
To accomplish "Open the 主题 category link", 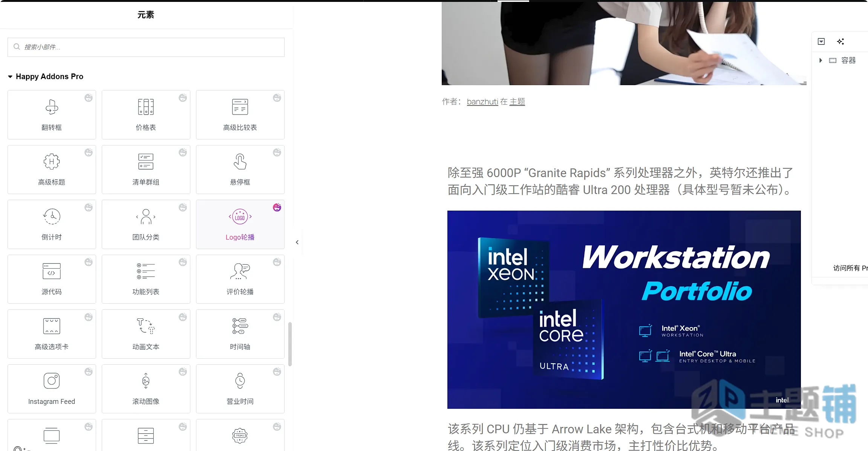I will (x=517, y=101).
